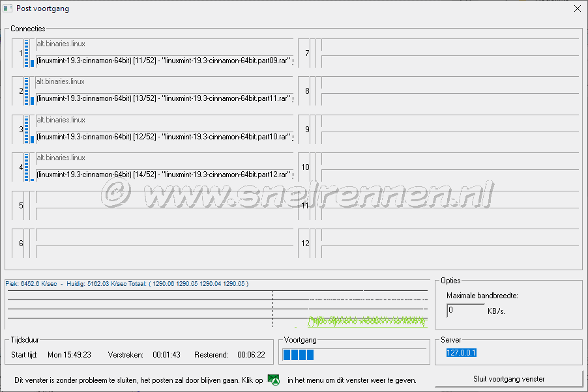This screenshot has width=588, height=392.
Task: Click the Sluit voortgang venster button
Action: click(508, 379)
